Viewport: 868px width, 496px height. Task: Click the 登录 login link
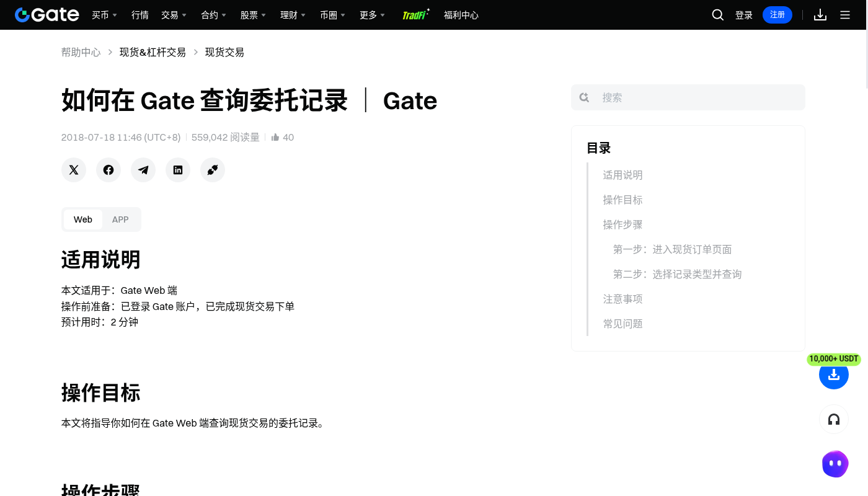744,15
